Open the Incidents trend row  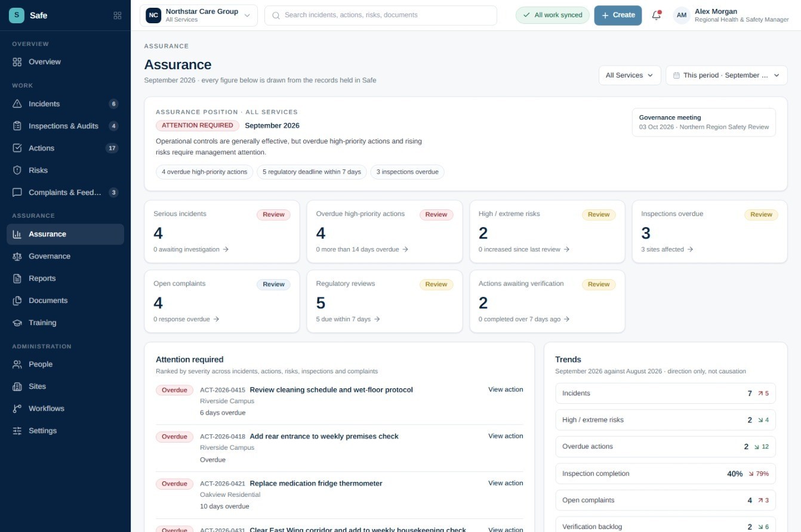click(x=666, y=394)
